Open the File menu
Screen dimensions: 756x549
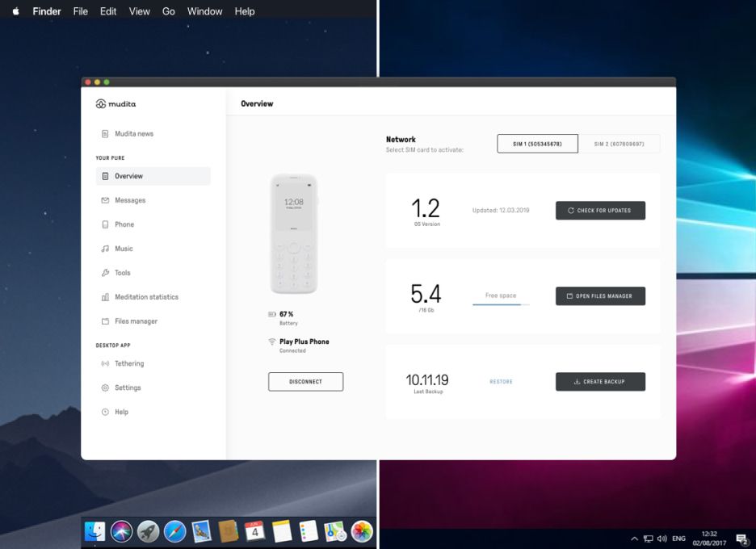pyautogui.click(x=81, y=11)
